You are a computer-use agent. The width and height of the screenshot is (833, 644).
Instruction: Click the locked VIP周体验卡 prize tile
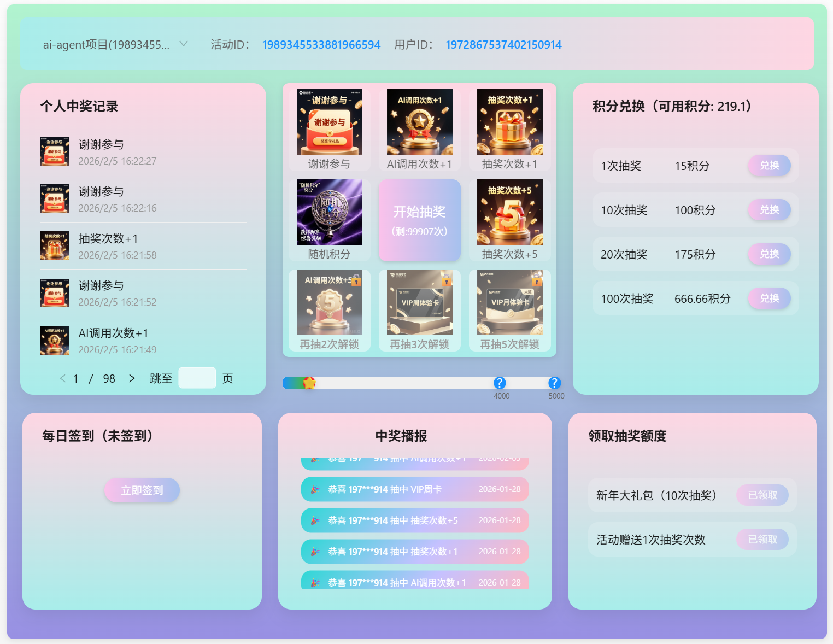(x=419, y=302)
